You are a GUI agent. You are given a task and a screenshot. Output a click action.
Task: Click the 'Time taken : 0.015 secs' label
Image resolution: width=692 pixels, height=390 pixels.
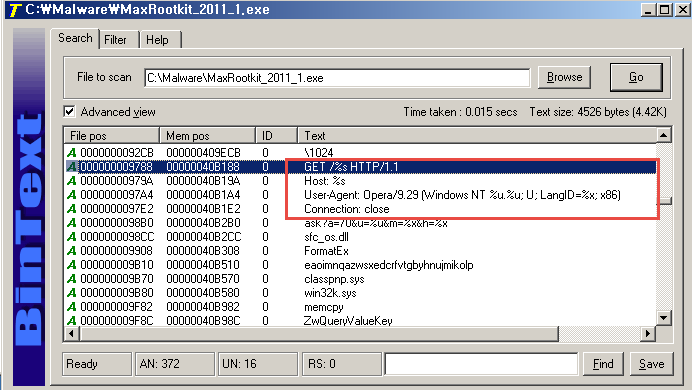(460, 112)
